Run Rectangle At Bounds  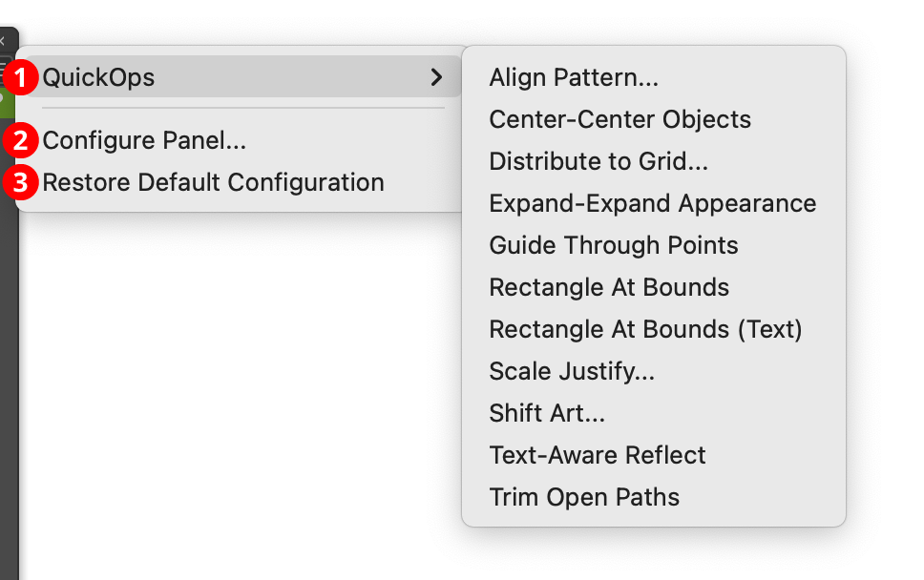(608, 287)
